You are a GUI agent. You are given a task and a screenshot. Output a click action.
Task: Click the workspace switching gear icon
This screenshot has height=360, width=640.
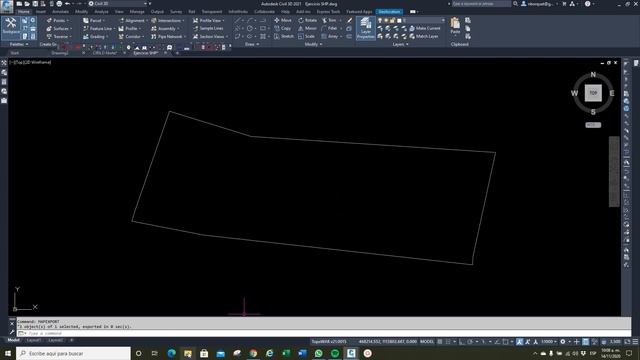pyautogui.click(x=563, y=342)
